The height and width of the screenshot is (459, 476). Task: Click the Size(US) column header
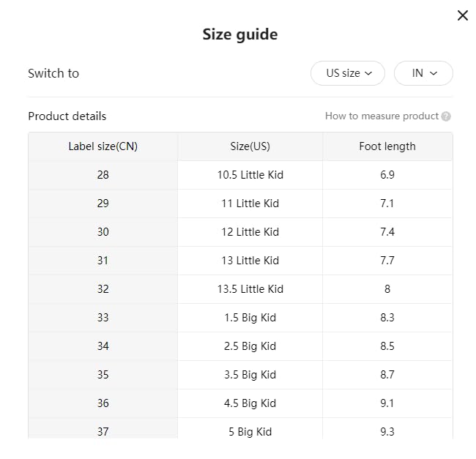click(250, 146)
